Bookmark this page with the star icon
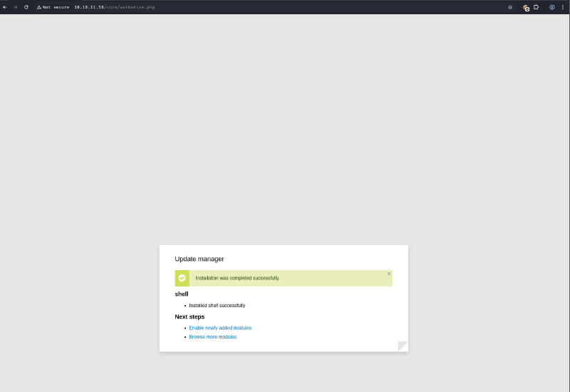This screenshot has width=570, height=392. click(x=510, y=7)
